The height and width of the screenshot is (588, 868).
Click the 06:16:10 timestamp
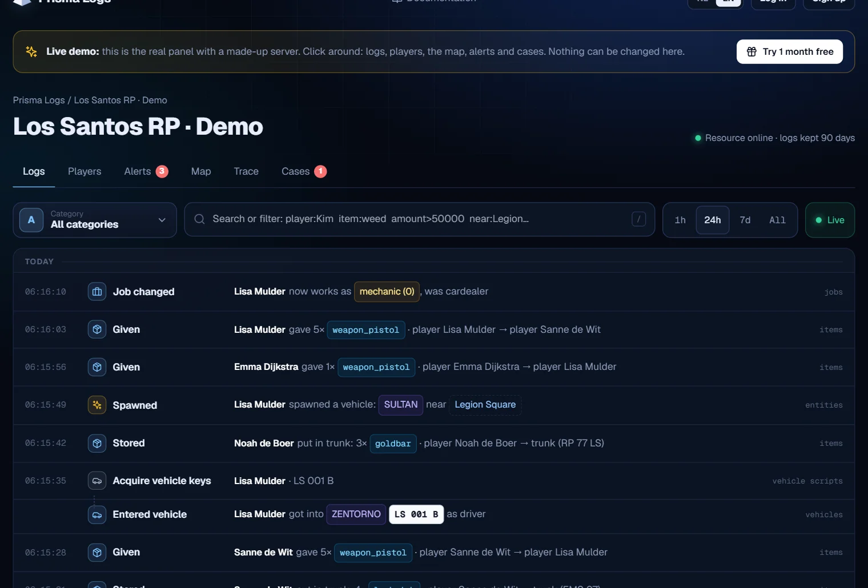coord(46,292)
